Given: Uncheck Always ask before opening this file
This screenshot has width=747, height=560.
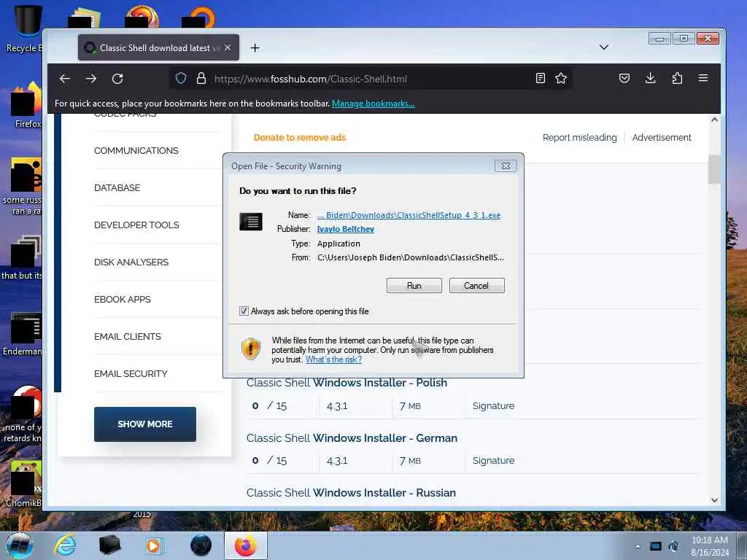Looking at the screenshot, I should 244,311.
